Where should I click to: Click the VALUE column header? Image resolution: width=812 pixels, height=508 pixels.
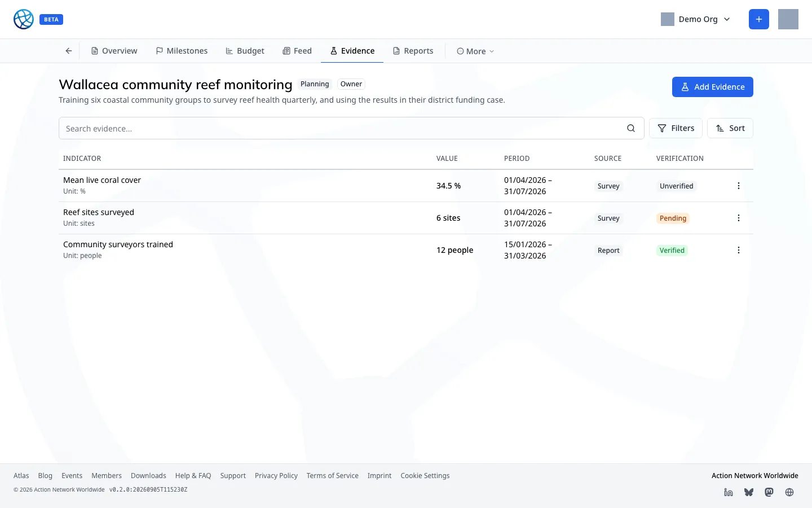(x=447, y=159)
